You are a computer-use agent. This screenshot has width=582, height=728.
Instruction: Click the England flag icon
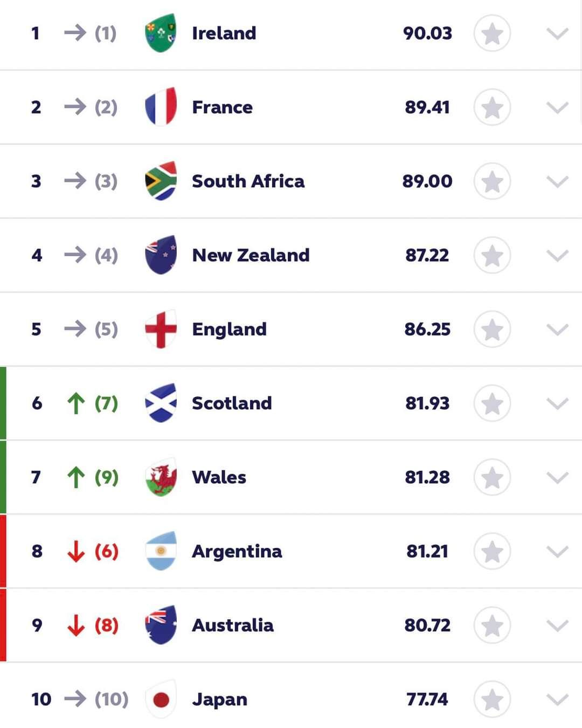click(161, 329)
